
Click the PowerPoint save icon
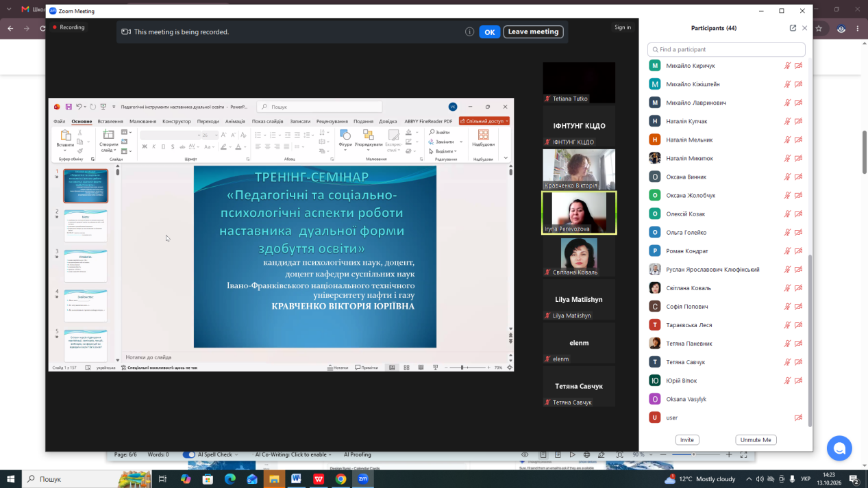point(69,107)
